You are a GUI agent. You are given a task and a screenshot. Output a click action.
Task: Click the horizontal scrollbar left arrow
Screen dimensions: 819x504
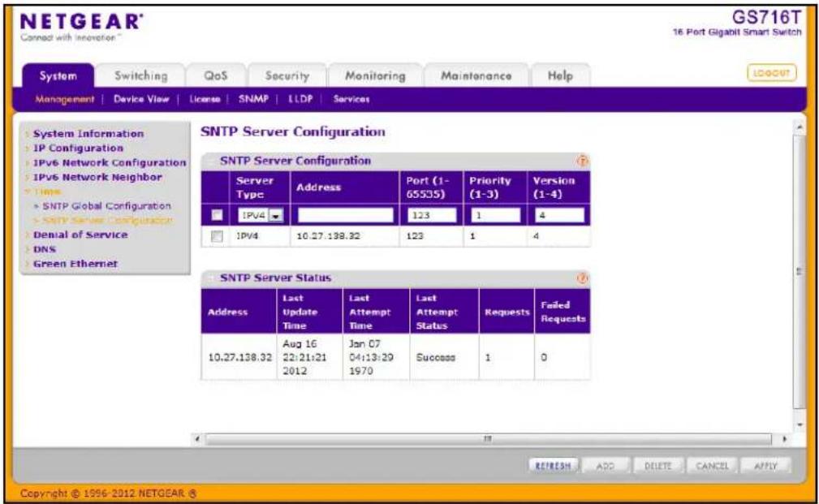pyautogui.click(x=197, y=439)
